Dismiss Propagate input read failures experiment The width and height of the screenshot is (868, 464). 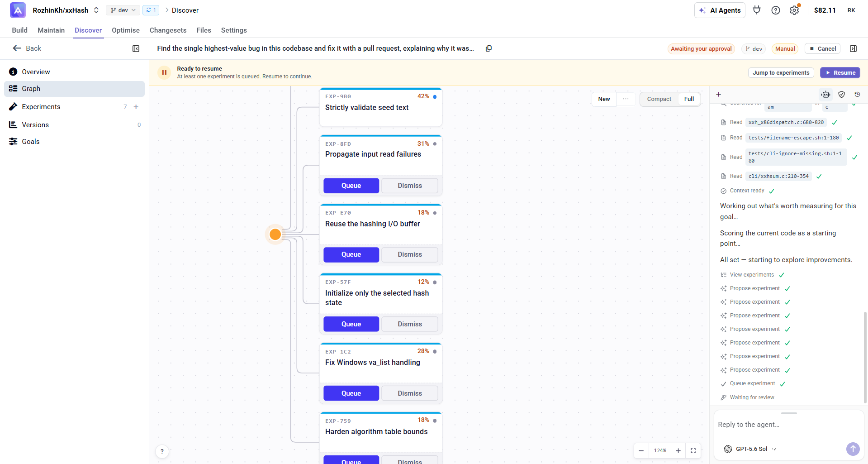(x=410, y=186)
